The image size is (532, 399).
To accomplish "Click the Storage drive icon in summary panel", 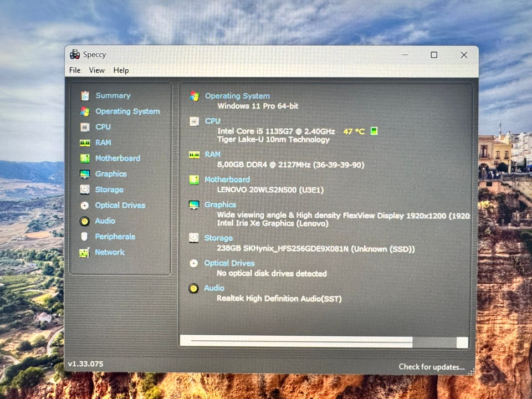I will pyautogui.click(x=194, y=238).
